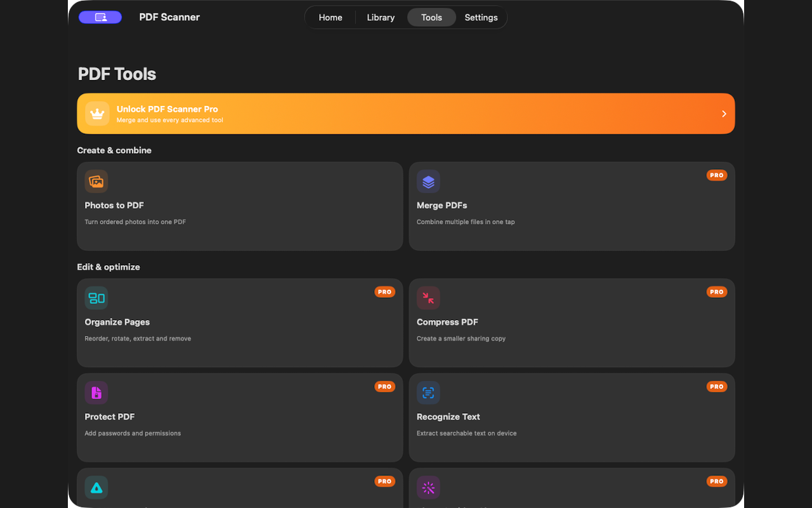Click the Edit & optimize section heading

click(108, 267)
